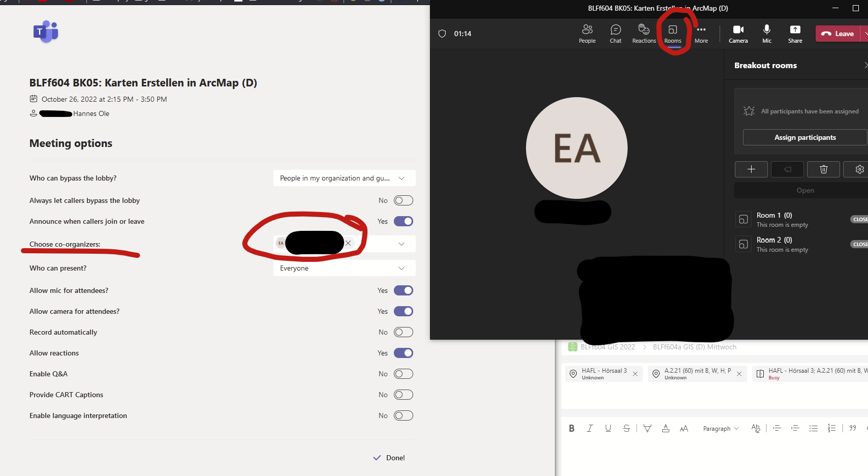Open BLFf604 GIS 2022 breadcrumb
This screenshot has height=476, width=868.
608,347
